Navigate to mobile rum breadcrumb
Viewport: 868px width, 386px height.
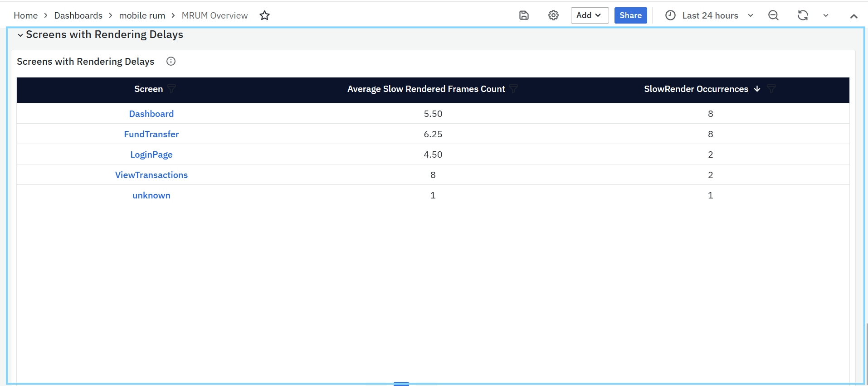coord(142,15)
